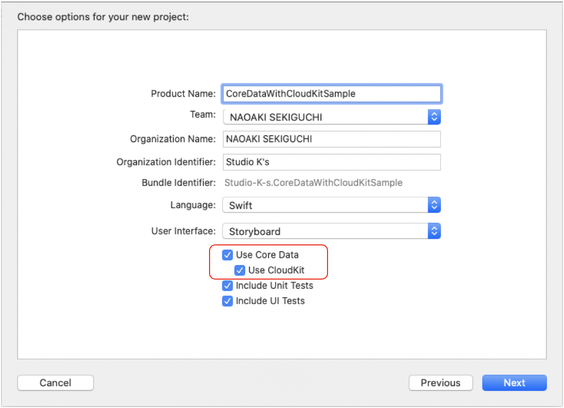Screen dimensions: 564x408
Task: Click the User Interface popup arrows icon
Action: 434,231
